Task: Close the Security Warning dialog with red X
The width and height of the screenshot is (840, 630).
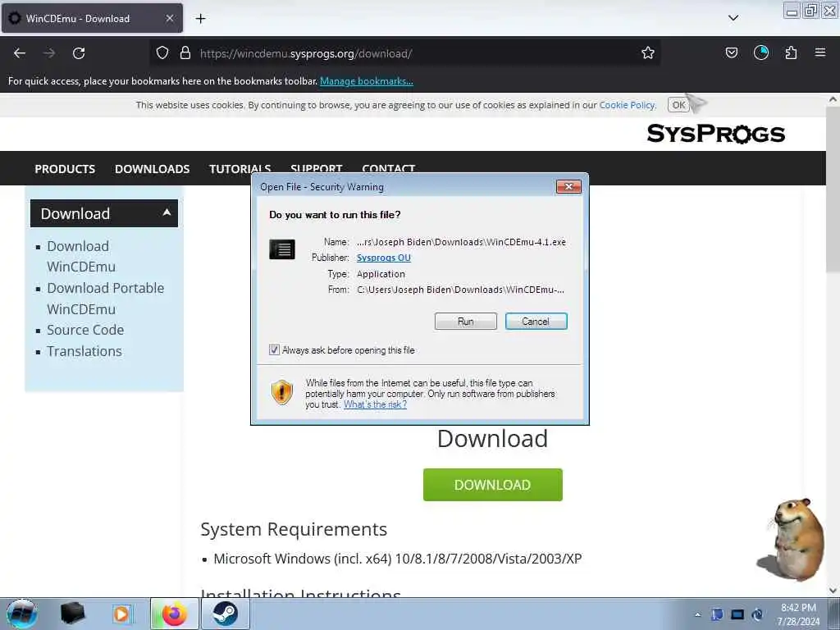Action: (569, 186)
